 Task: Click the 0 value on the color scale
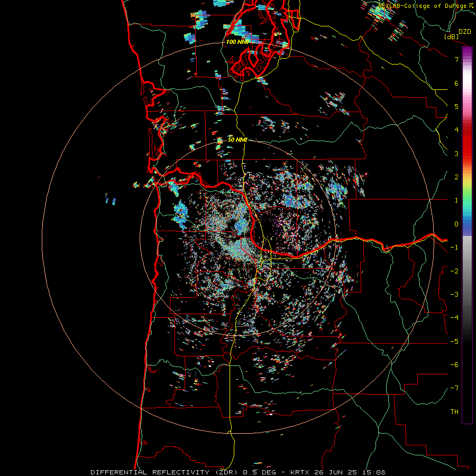coord(456,224)
